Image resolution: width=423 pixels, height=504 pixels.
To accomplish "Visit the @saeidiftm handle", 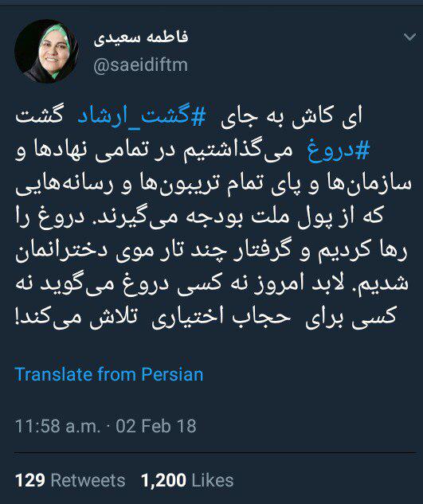I will (x=140, y=65).
